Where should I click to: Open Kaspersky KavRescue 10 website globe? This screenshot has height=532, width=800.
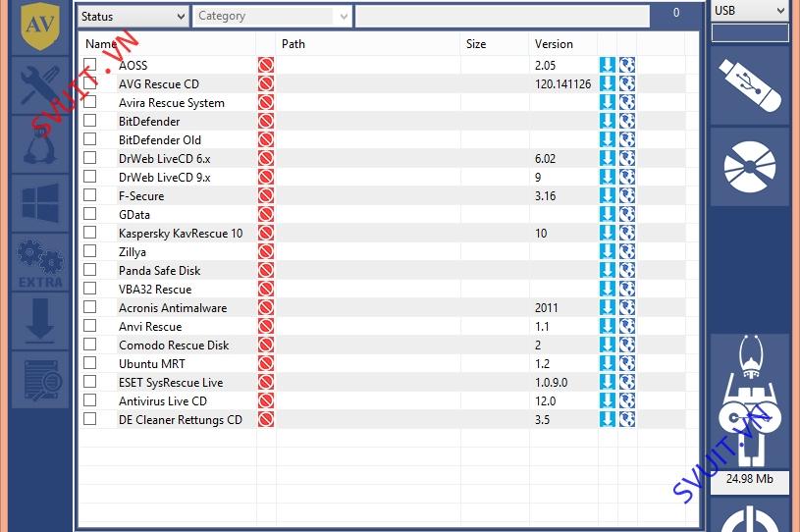click(x=627, y=233)
